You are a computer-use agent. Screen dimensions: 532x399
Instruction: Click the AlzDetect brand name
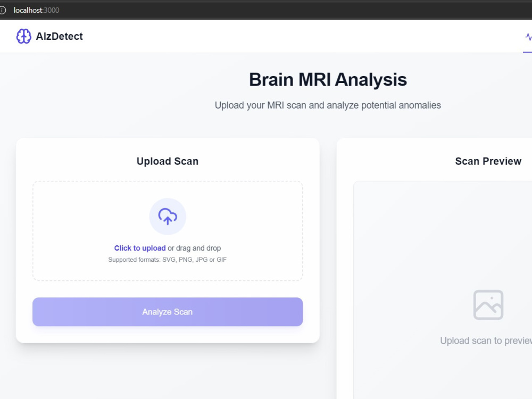pyautogui.click(x=60, y=36)
